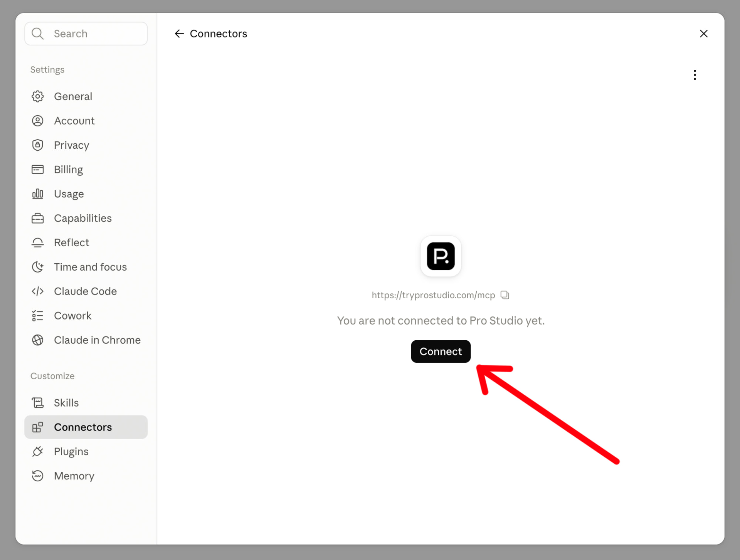Click the Pro Studio logo
This screenshot has height=560, width=740.
pyautogui.click(x=441, y=256)
